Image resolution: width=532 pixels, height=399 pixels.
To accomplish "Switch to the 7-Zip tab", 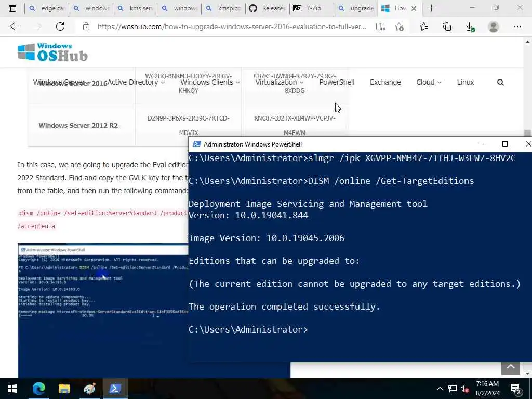I will tap(312, 8).
